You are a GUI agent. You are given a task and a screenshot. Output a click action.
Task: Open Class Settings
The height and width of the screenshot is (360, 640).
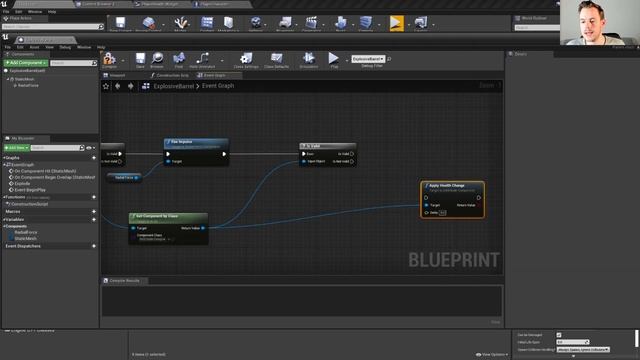click(x=246, y=60)
